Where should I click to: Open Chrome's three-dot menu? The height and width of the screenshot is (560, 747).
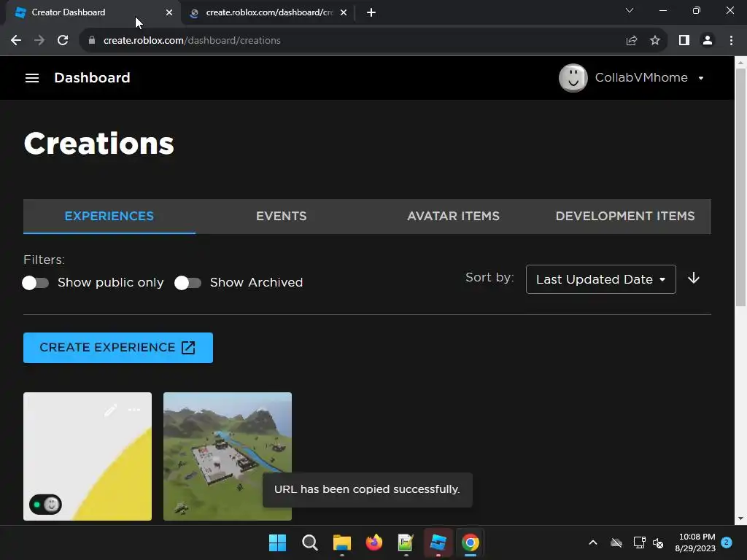pyautogui.click(x=731, y=41)
